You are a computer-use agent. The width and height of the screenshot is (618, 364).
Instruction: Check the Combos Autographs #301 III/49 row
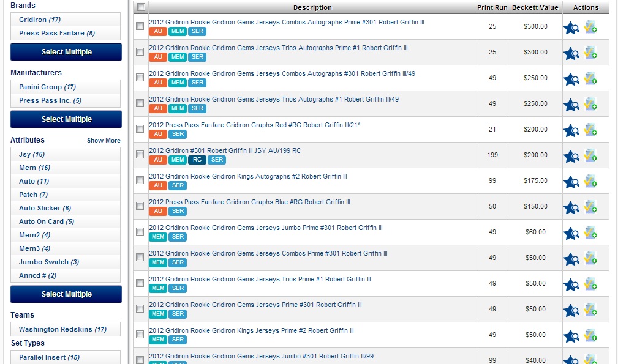click(x=140, y=77)
